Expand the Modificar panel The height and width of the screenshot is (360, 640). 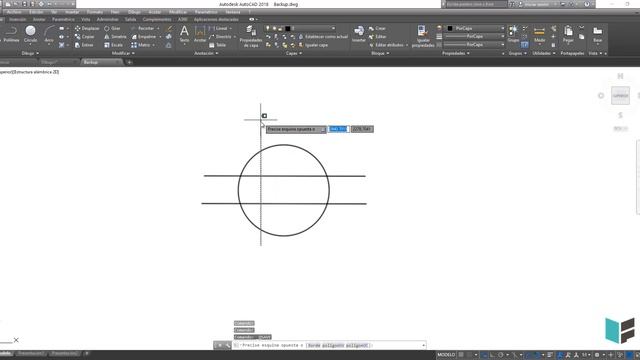coord(123,53)
